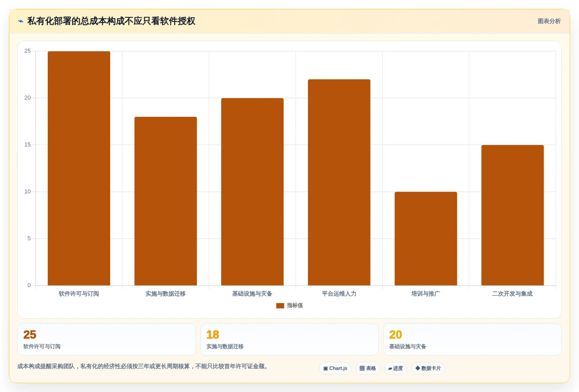The height and width of the screenshot is (392, 579).
Task: Select the 实施与数据迁移 bar in chart
Action: click(165, 201)
